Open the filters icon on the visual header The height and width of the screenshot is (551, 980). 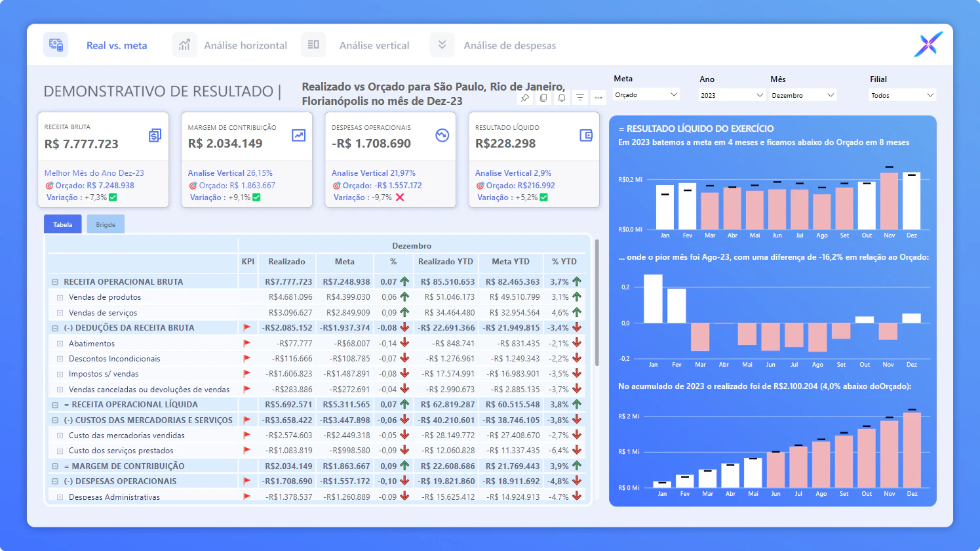tap(580, 98)
